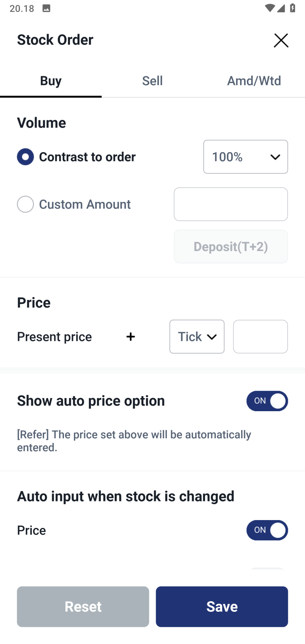305x644 pixels.
Task: Tap the battery icon in status bar
Action: pyautogui.click(x=293, y=8)
